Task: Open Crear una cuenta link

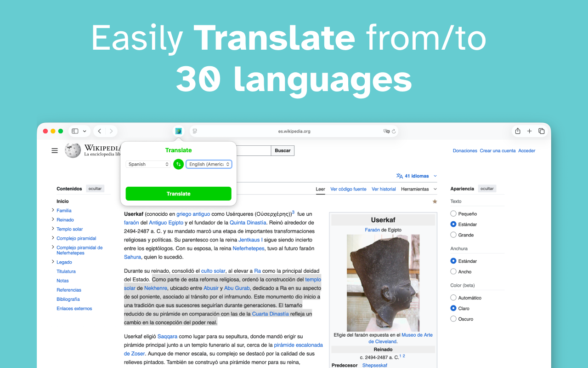Action: click(x=498, y=151)
